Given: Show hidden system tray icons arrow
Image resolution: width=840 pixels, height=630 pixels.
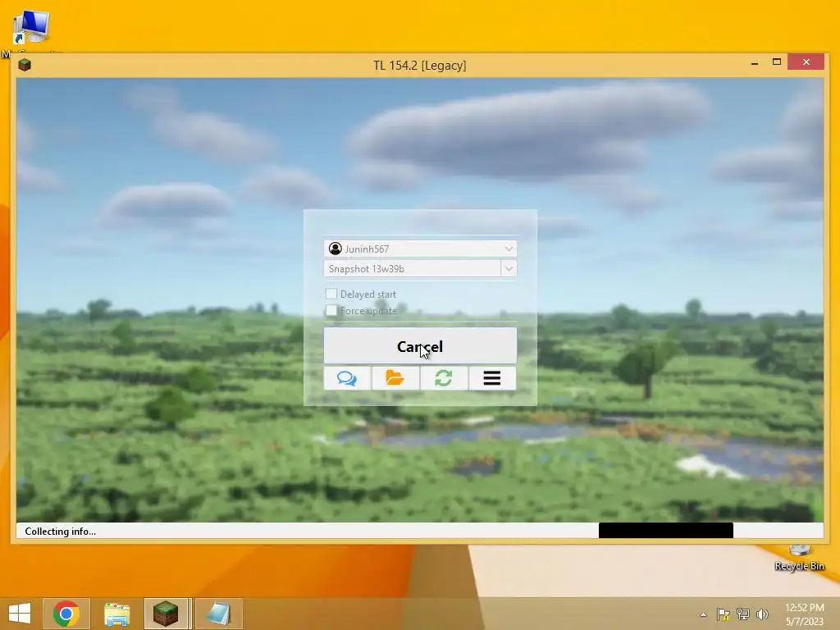Looking at the screenshot, I should point(703,614).
